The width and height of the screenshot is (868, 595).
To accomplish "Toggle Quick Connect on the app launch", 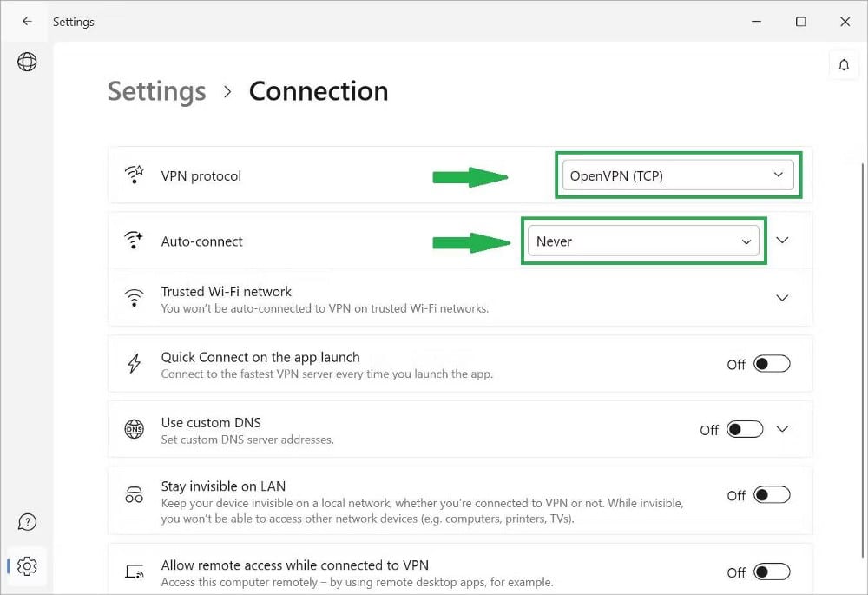I will click(772, 364).
